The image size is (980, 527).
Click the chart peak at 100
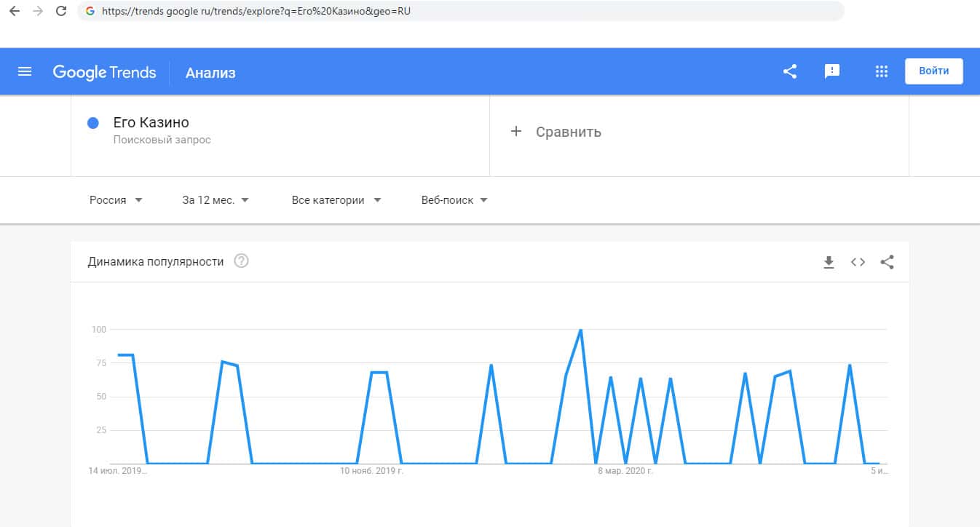click(580, 330)
